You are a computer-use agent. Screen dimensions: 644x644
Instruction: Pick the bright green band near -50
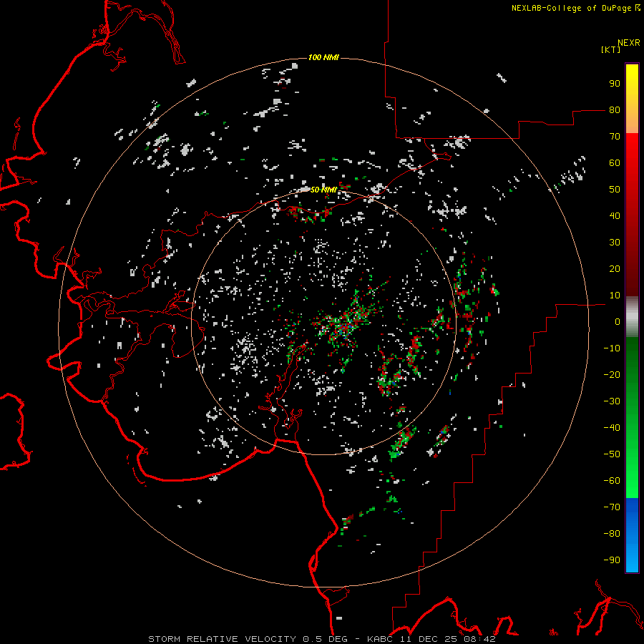632,456
